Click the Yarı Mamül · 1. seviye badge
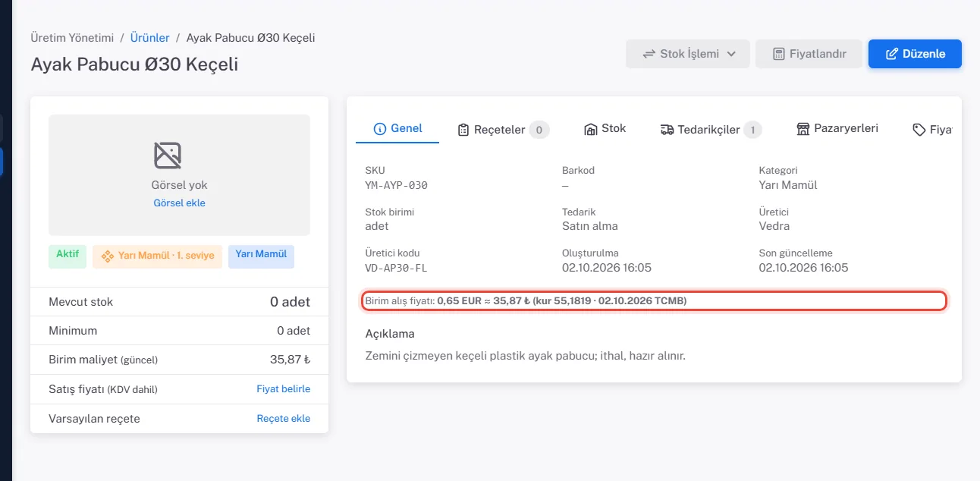 (158, 256)
